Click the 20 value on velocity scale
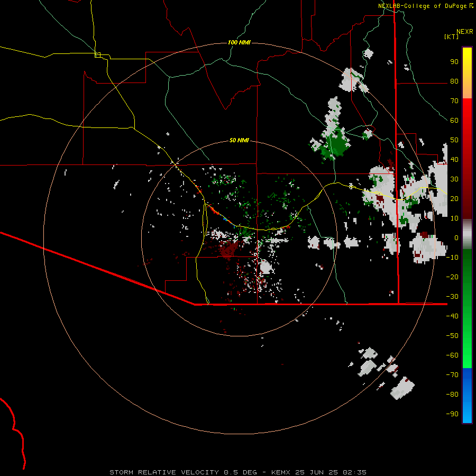Screen dimensions: 476x476 click(x=454, y=198)
